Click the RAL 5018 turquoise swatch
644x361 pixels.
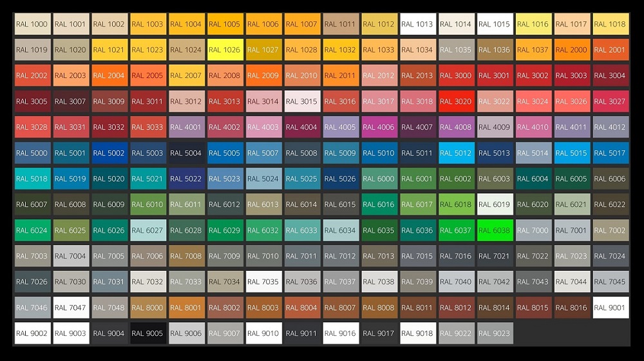point(32,179)
